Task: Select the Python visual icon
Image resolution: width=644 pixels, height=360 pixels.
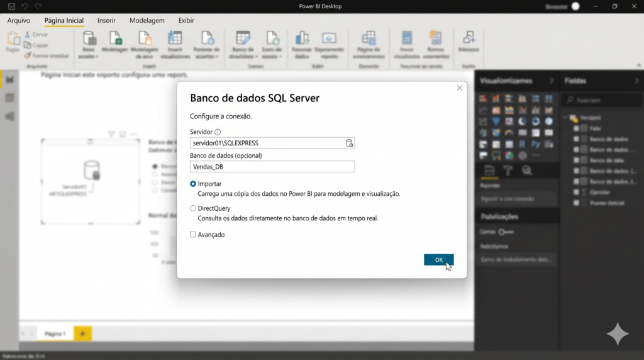Action: click(535, 144)
